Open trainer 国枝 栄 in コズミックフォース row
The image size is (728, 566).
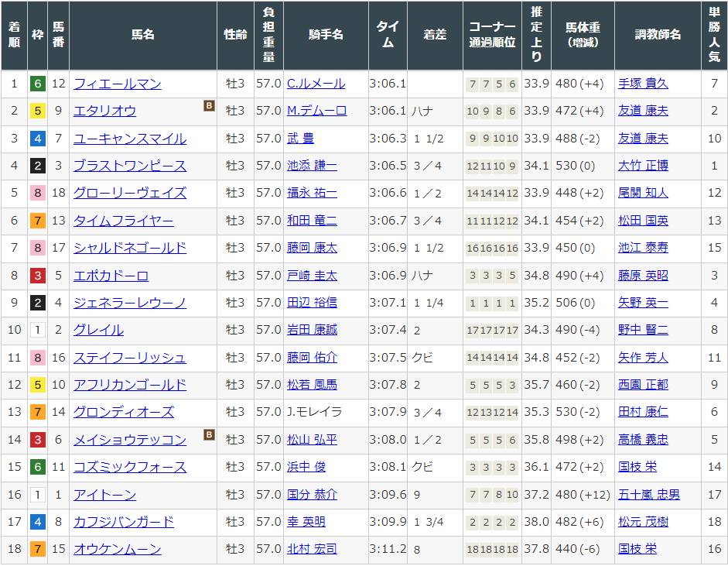point(637,467)
